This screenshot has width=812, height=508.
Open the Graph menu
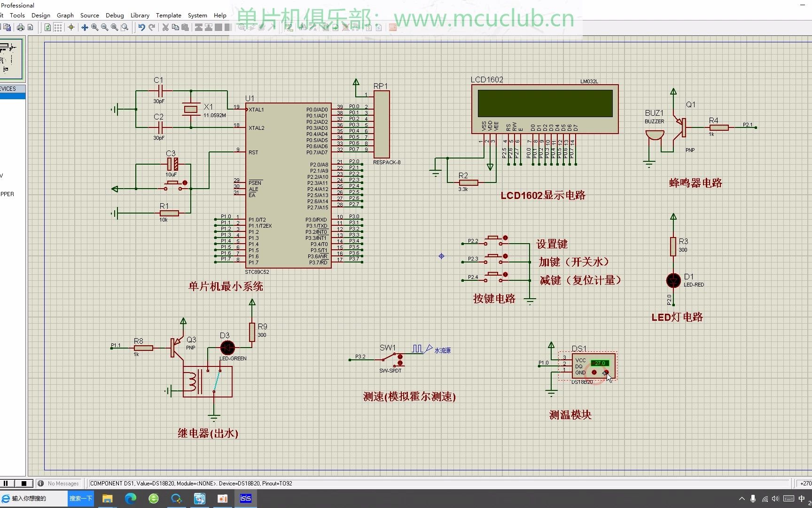(x=65, y=15)
